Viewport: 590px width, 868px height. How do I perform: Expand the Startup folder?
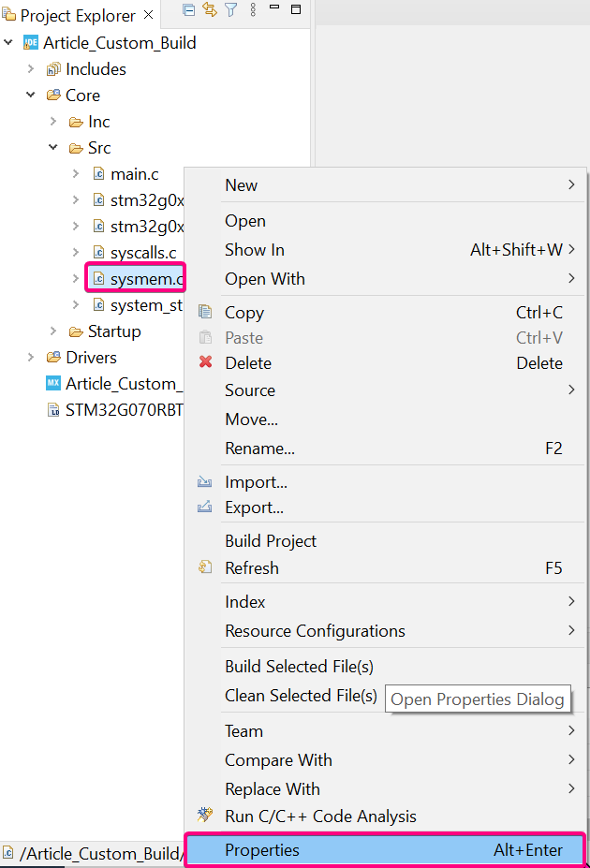pos(53,331)
